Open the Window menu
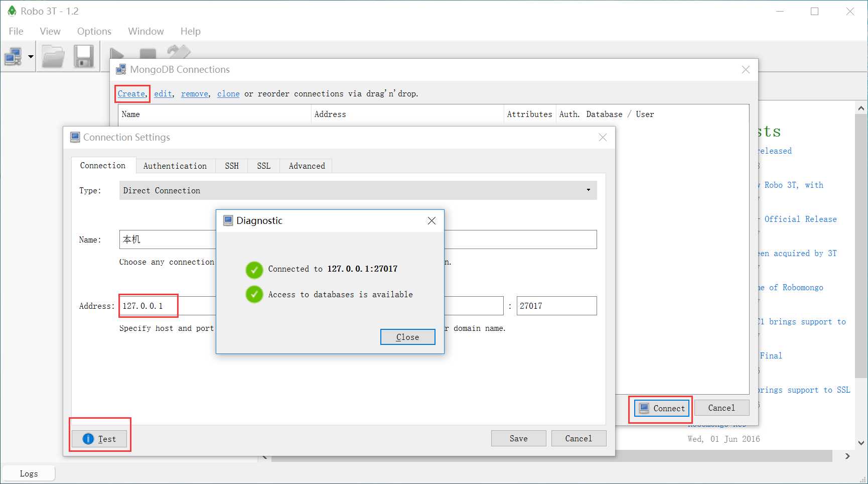868x484 pixels. coord(146,31)
